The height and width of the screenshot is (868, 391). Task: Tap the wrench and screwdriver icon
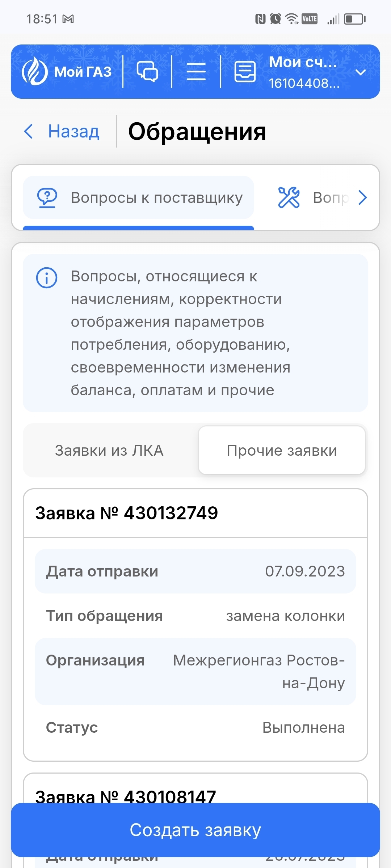click(289, 197)
